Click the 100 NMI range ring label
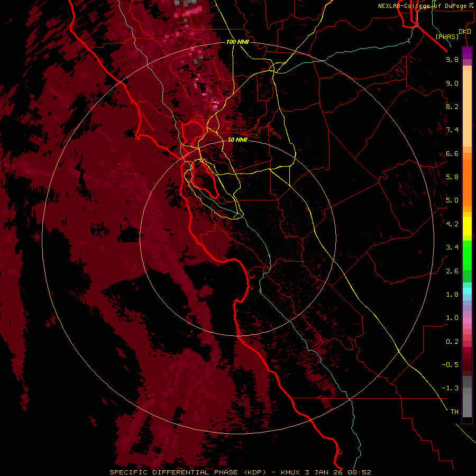This screenshot has width=476, height=476. click(237, 42)
